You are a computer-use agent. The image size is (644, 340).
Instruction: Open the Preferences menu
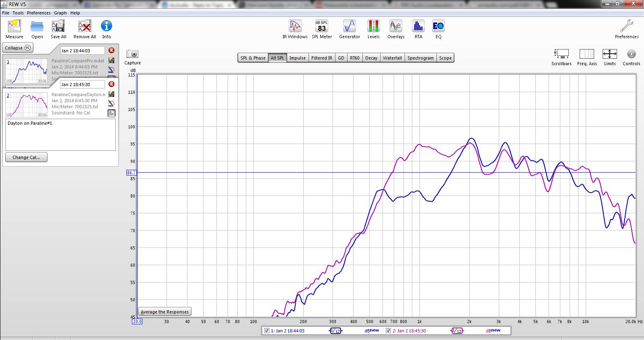pyautogui.click(x=39, y=13)
